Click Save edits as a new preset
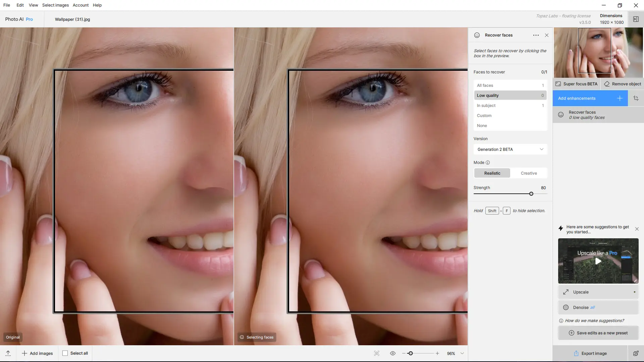 (x=598, y=333)
